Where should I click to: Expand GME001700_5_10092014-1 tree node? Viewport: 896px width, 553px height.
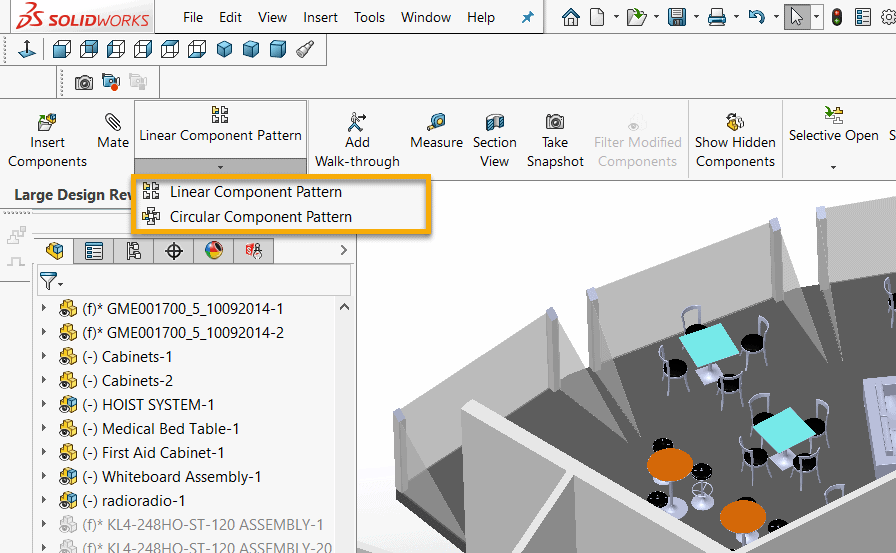point(44,308)
